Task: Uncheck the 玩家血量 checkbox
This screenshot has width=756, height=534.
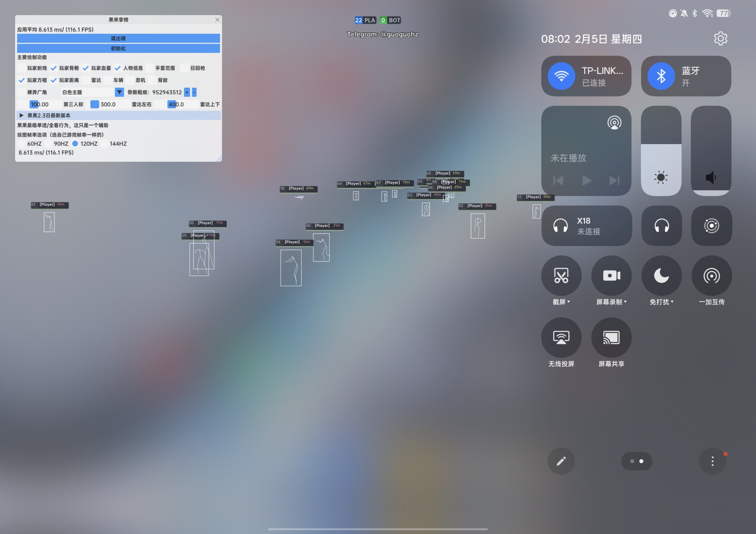Action: [x=86, y=68]
